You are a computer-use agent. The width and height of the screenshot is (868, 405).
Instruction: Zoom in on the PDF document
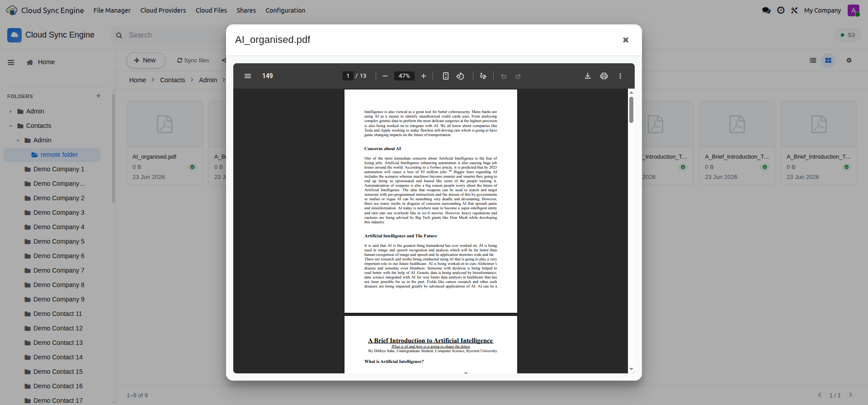pos(424,76)
